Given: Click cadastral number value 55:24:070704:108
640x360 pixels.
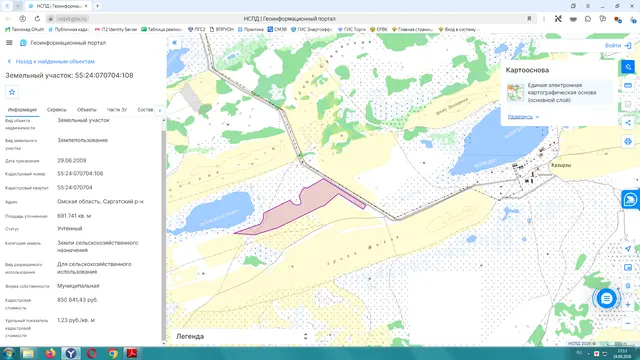Looking at the screenshot, I should tap(80, 174).
